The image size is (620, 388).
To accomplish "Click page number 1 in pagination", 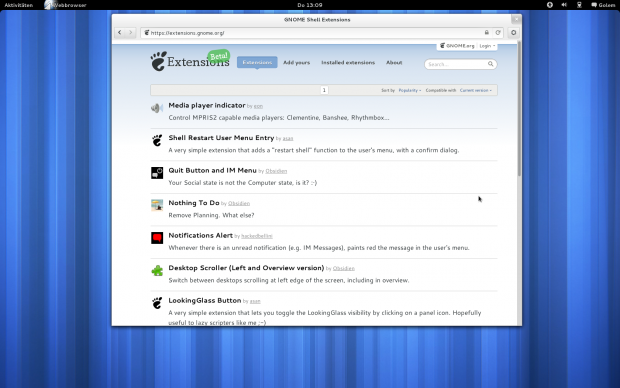I will pos(324,90).
